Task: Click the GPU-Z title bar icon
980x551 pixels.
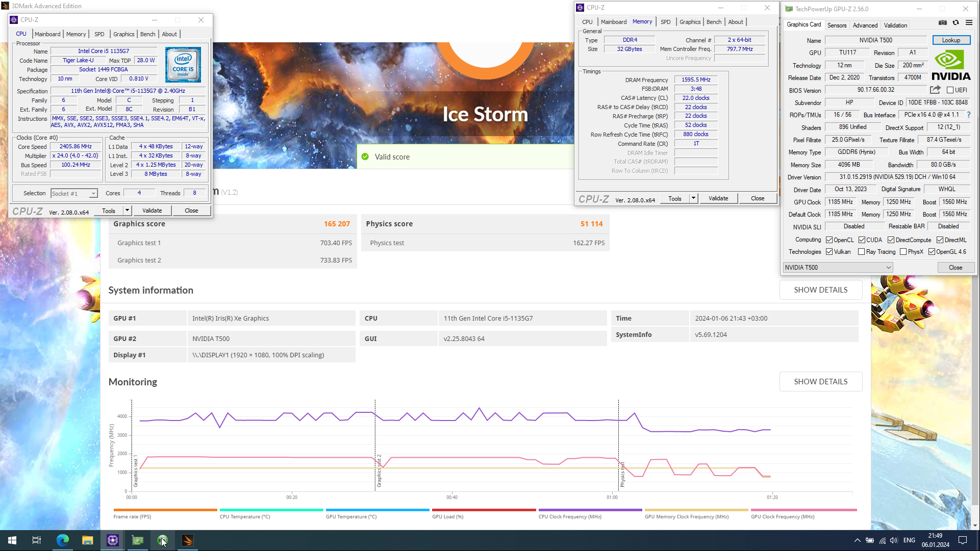Action: pos(789,9)
